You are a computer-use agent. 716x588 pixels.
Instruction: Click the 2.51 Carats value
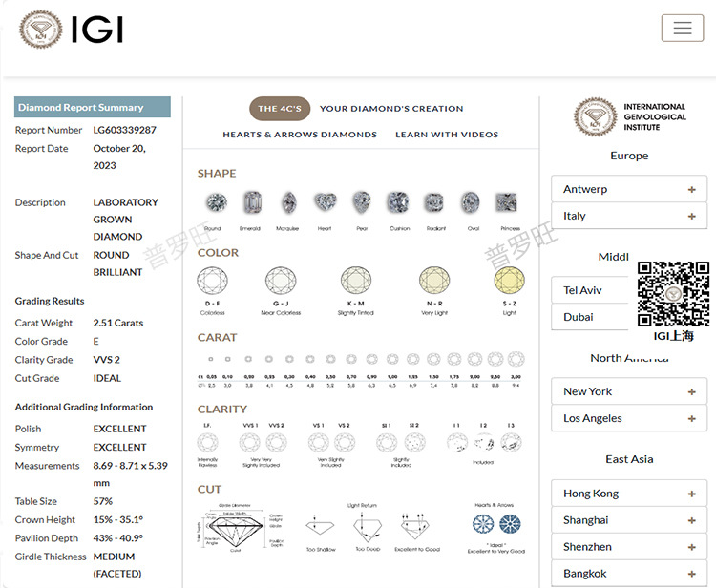pos(118,323)
